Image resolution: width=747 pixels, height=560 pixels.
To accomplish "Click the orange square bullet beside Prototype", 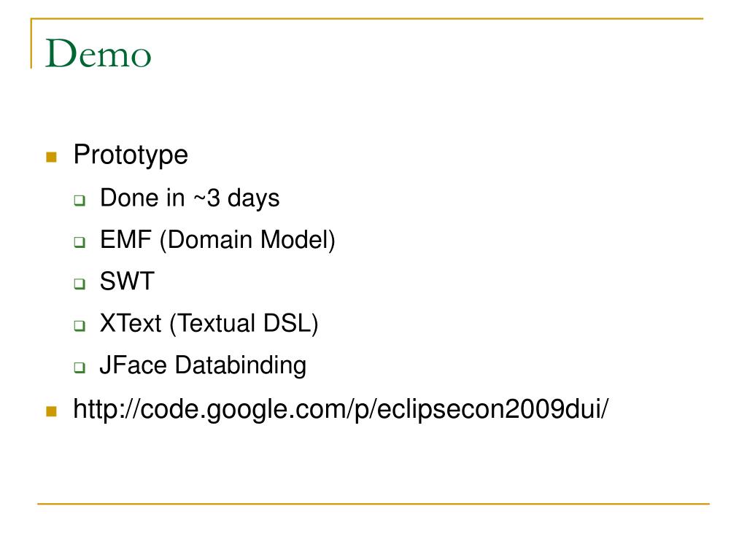I will (52, 157).
